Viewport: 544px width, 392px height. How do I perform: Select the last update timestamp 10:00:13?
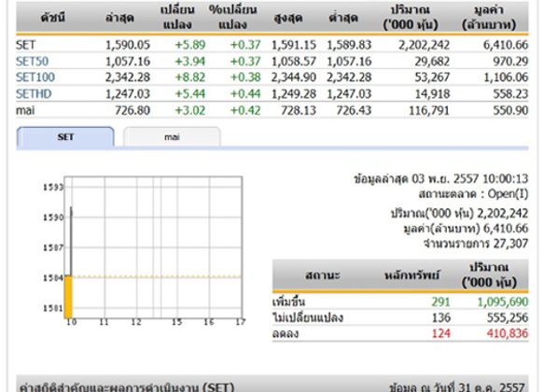coord(505,178)
